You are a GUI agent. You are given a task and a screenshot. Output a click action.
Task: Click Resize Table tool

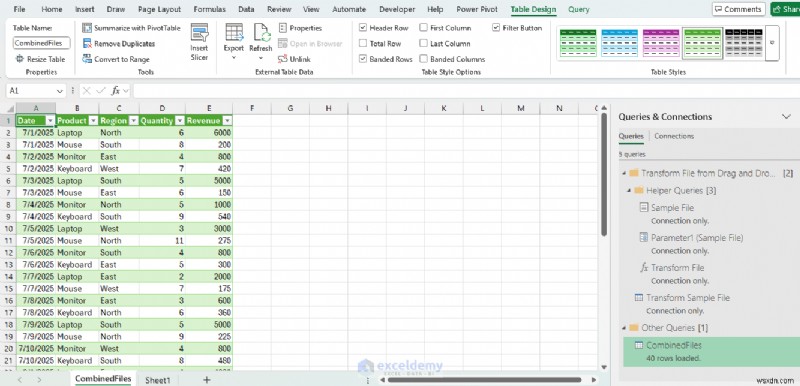(x=40, y=59)
